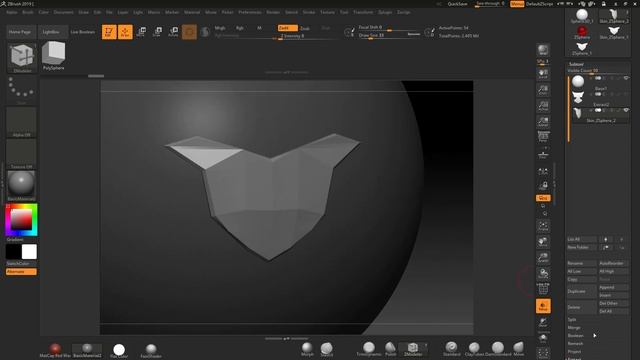Open the Dots stroke picker

pyautogui.click(x=21, y=90)
